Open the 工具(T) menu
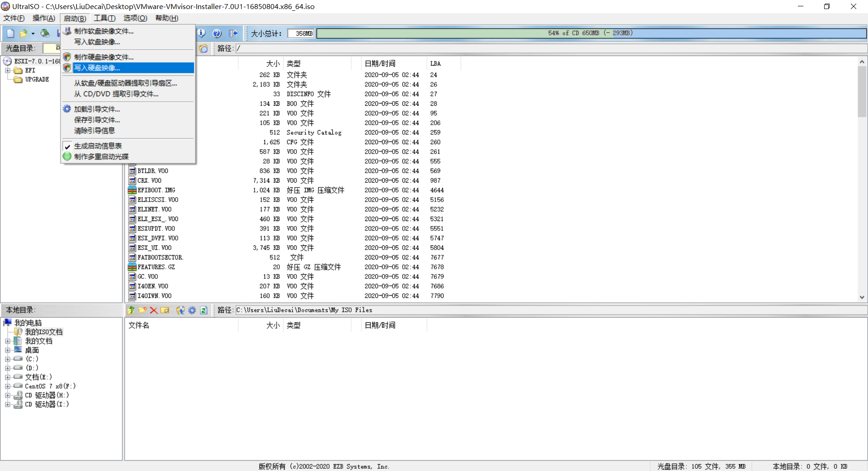The width and height of the screenshot is (868, 471). pyautogui.click(x=104, y=18)
